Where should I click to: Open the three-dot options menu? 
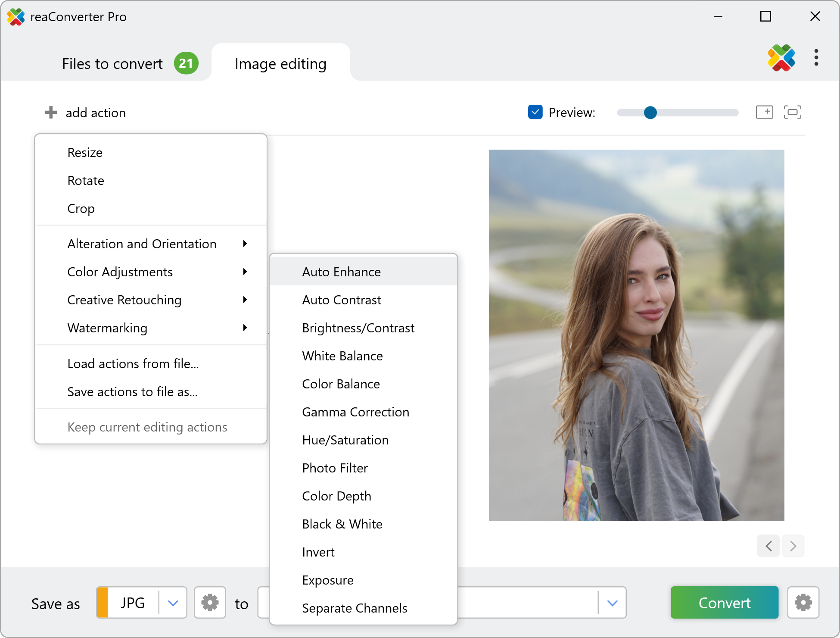pyautogui.click(x=816, y=57)
